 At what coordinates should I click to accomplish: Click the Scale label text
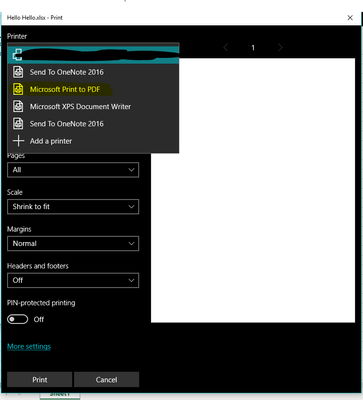coord(15,192)
